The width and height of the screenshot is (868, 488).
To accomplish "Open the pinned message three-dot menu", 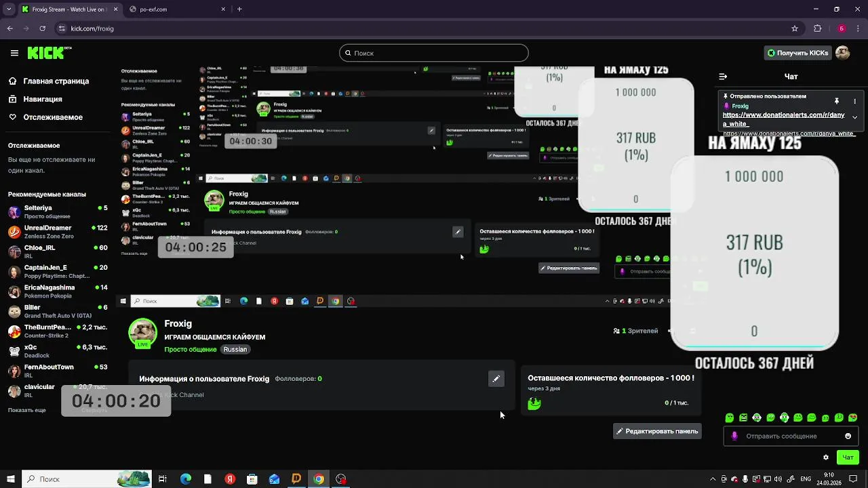I will point(854,101).
